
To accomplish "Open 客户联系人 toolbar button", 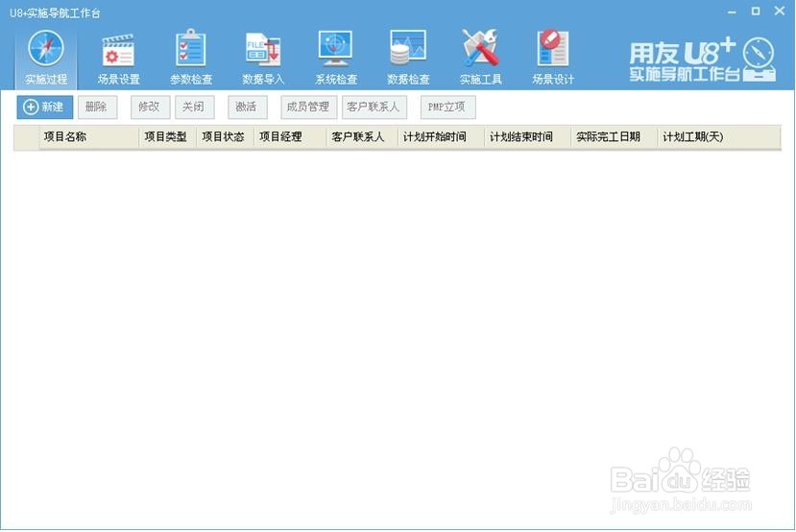I will pyautogui.click(x=374, y=108).
